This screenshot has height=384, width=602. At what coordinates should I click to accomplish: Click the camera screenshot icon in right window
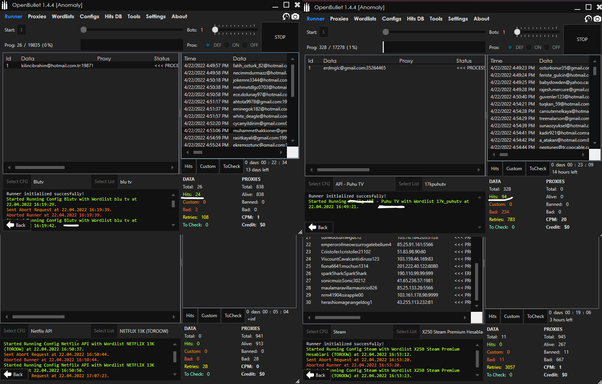tap(597, 19)
